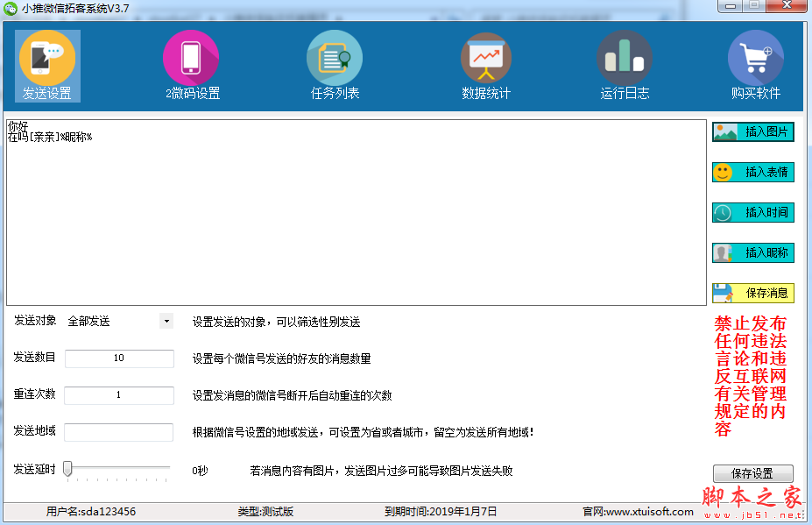Click the 插入时间 insert time button
812x525 pixels.
[x=753, y=212]
